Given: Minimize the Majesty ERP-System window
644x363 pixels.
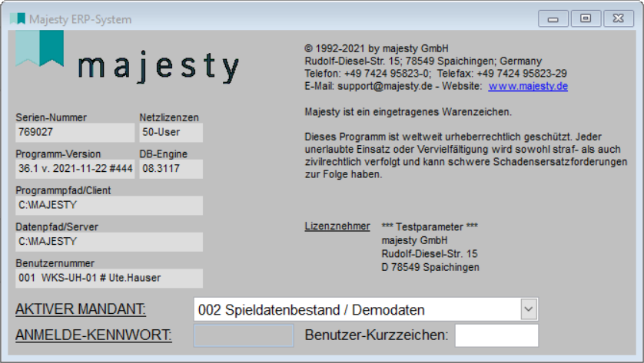Looking at the screenshot, I should [x=553, y=19].
